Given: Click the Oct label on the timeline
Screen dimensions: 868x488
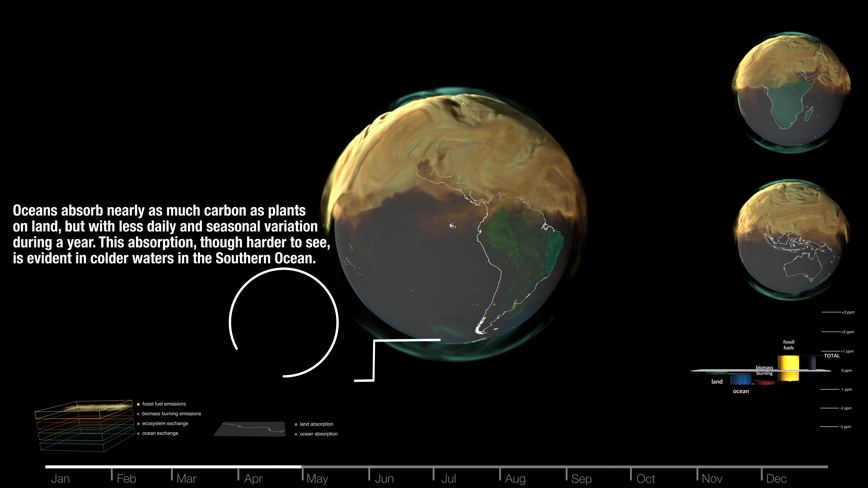Looking at the screenshot, I should point(646,479).
